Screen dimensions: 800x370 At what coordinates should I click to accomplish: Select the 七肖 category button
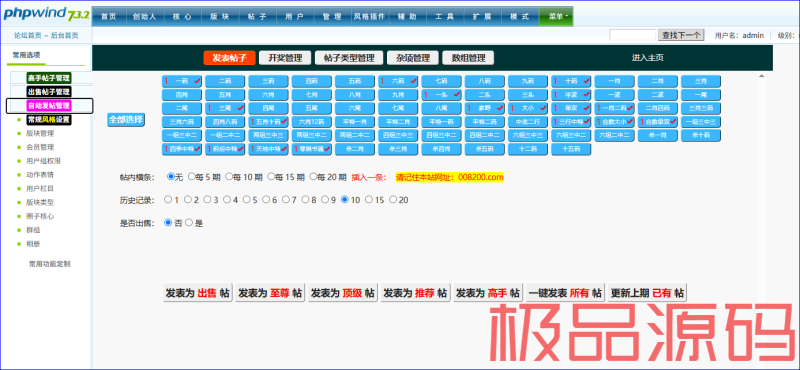312,94
